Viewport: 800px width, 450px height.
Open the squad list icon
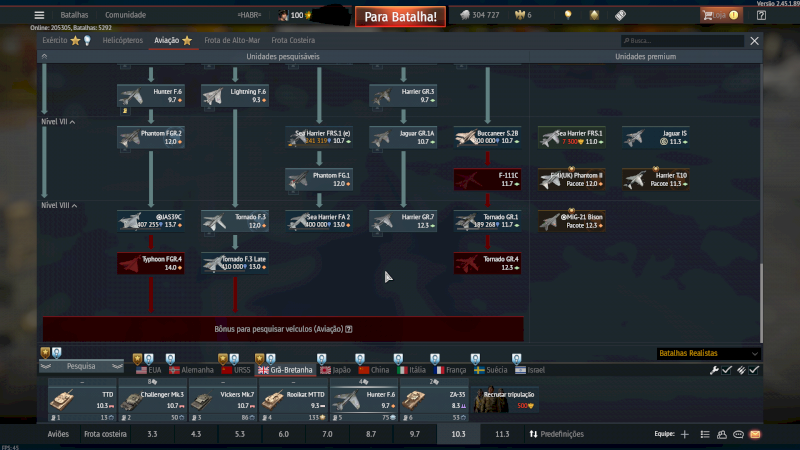[704, 435]
